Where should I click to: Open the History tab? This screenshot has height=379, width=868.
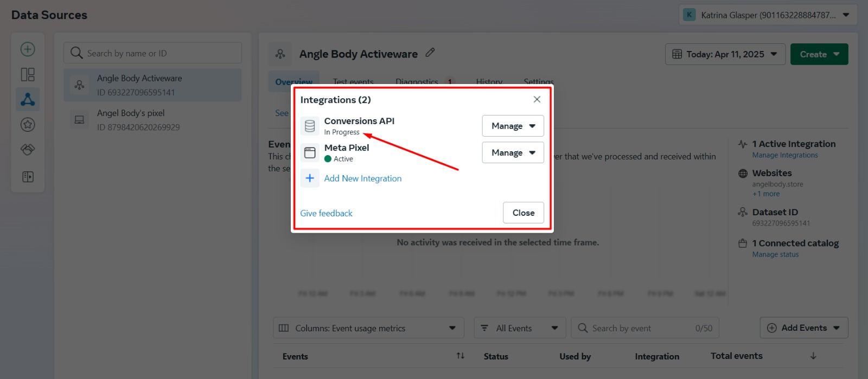[x=489, y=82]
